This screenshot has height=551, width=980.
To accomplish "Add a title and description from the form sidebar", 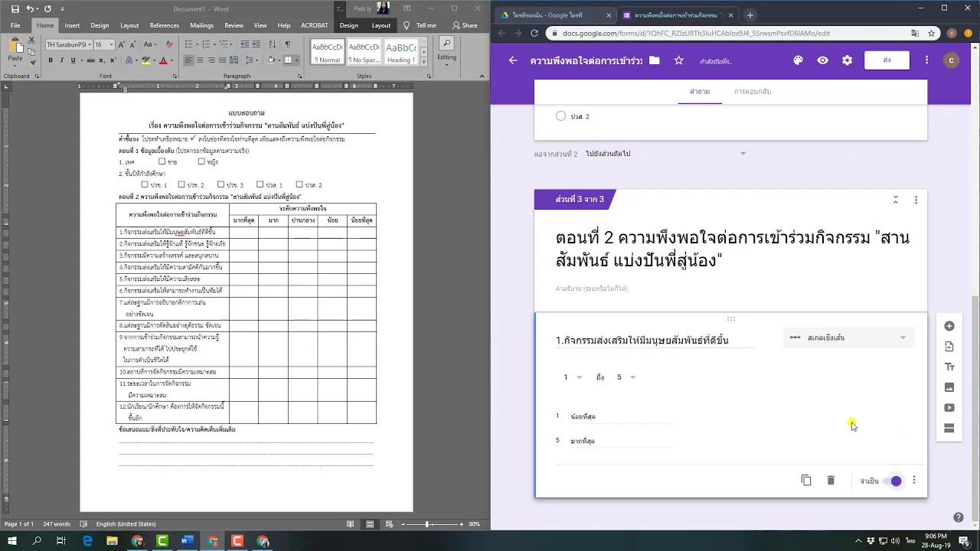I will 949,367.
